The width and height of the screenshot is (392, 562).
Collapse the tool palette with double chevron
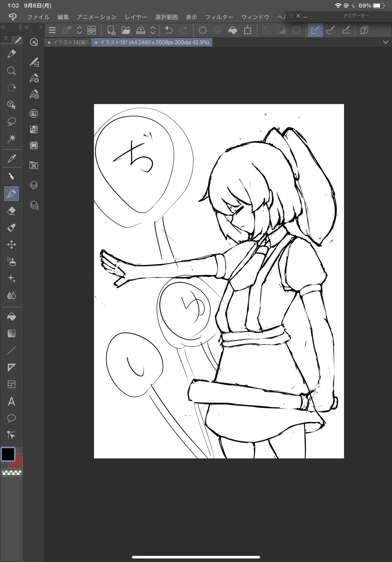click(3, 27)
